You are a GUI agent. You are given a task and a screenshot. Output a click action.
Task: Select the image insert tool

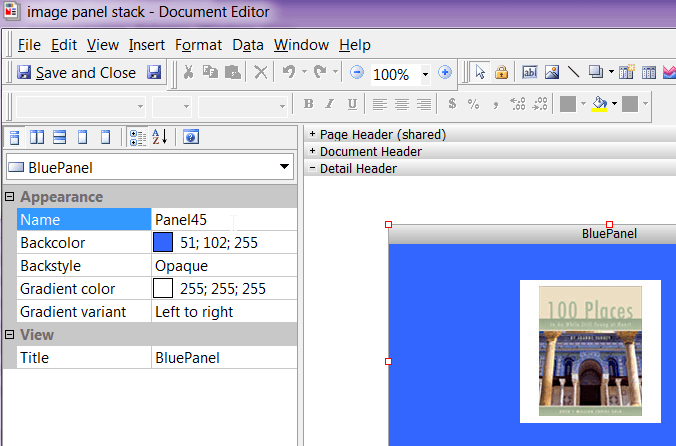[551, 73]
